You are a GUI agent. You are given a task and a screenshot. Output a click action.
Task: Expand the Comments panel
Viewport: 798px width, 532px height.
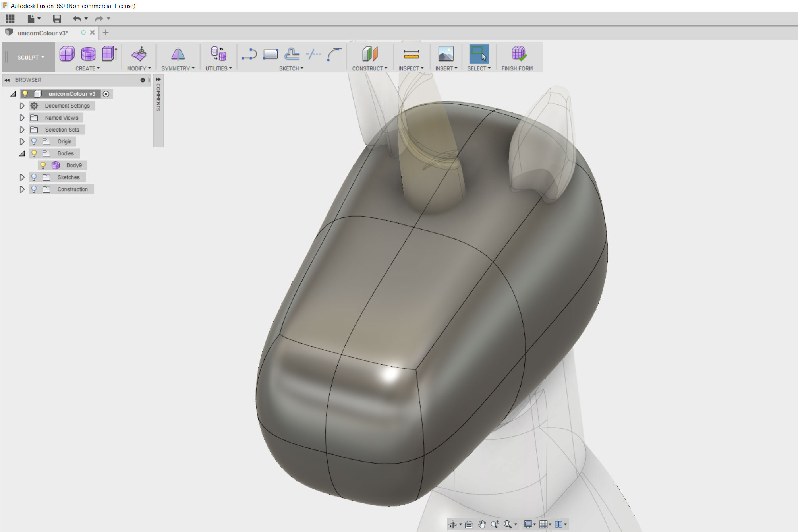(158, 79)
